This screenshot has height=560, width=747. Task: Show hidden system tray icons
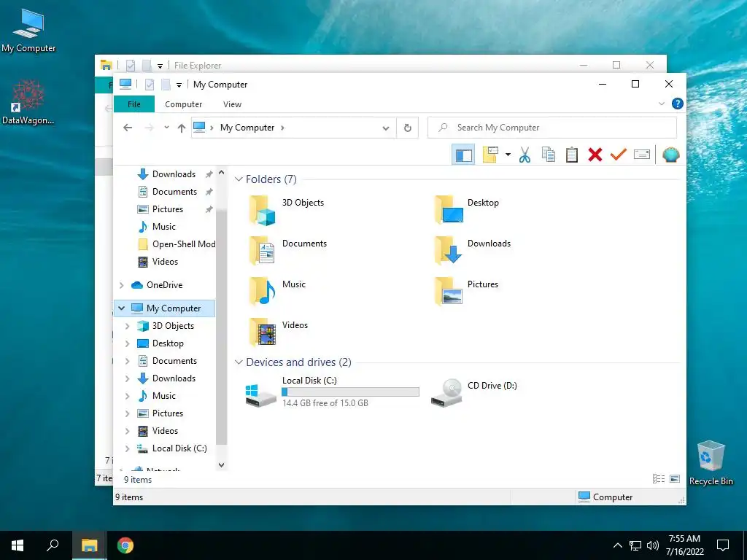(617, 545)
